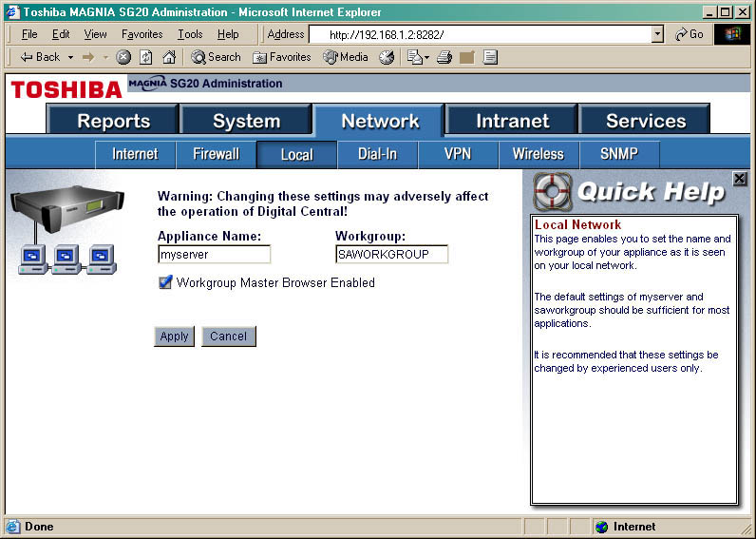Go to Home page icon
This screenshot has width=756, height=539.
[x=169, y=57]
